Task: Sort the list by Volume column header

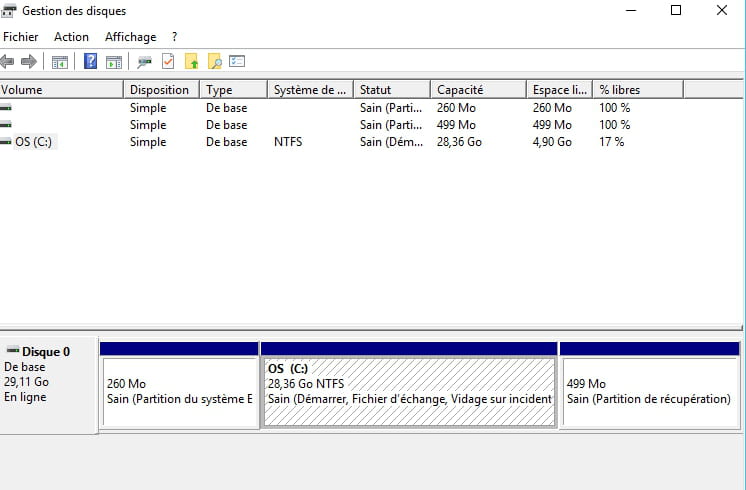Action: pos(60,90)
